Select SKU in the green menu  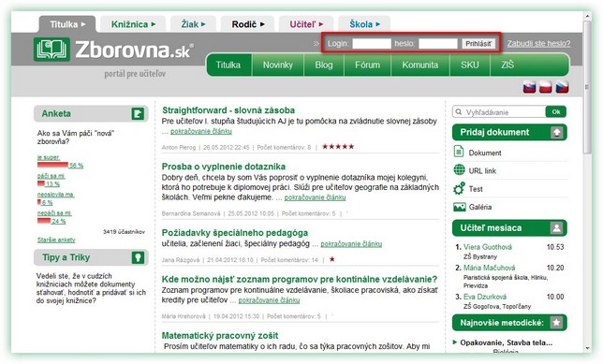tap(470, 65)
